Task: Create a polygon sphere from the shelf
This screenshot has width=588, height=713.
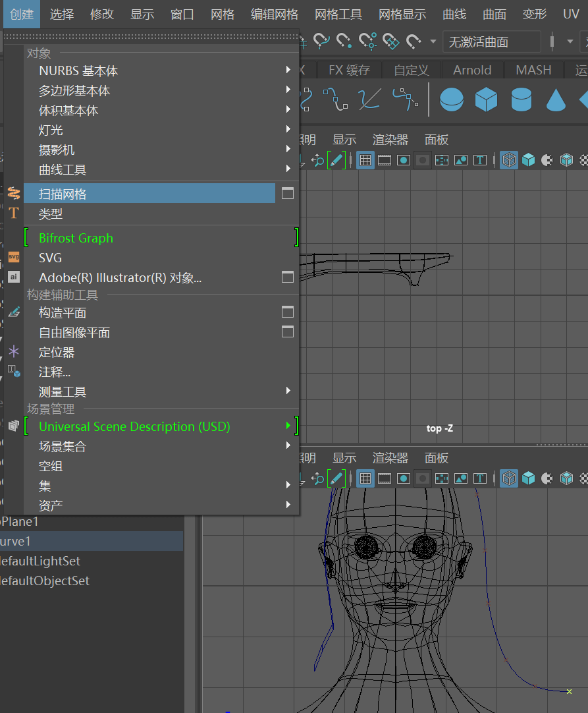Action: pyautogui.click(x=452, y=99)
